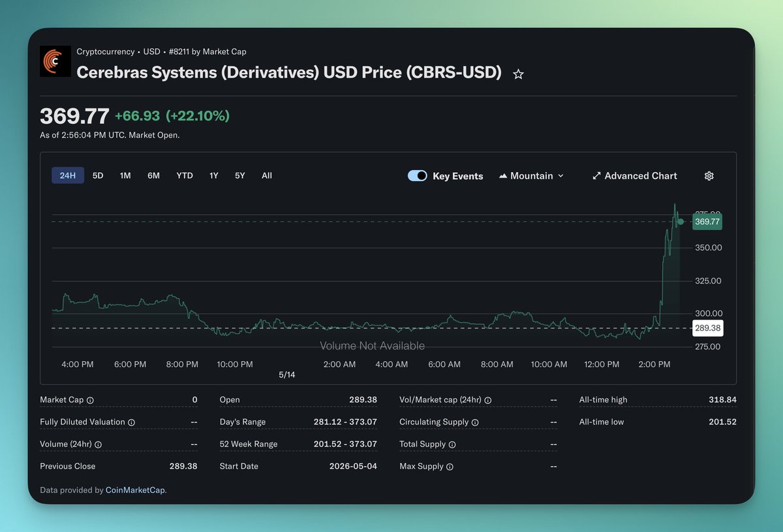This screenshot has width=783, height=532.
Task: Click the All-time high value 318.84
Action: tap(722, 400)
